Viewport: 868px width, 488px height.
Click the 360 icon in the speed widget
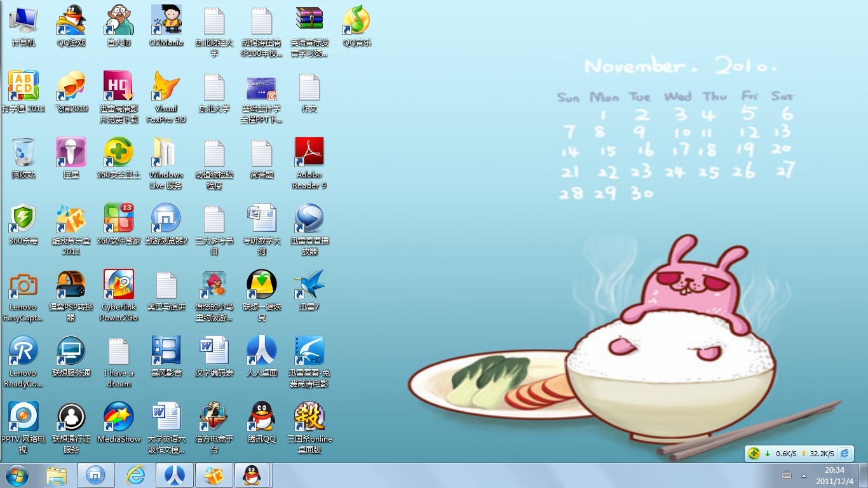[x=754, y=454]
